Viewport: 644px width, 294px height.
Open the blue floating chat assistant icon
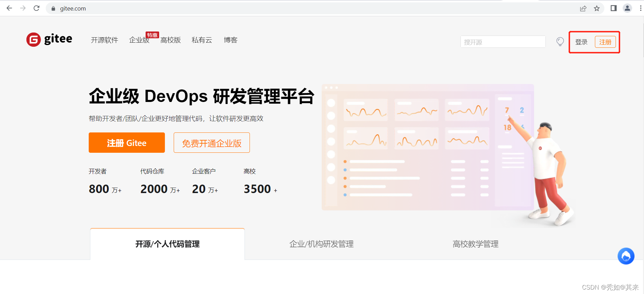[x=626, y=256]
